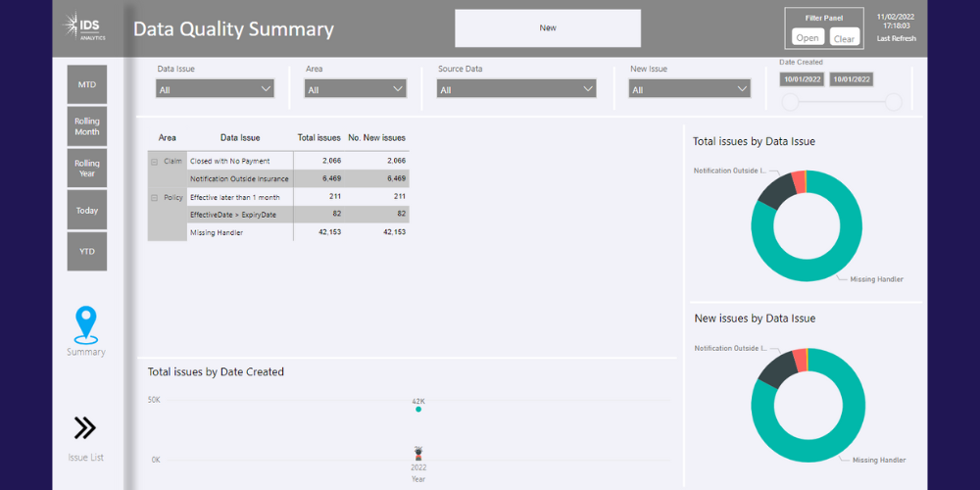Switch to Rolling Year view

(x=87, y=169)
